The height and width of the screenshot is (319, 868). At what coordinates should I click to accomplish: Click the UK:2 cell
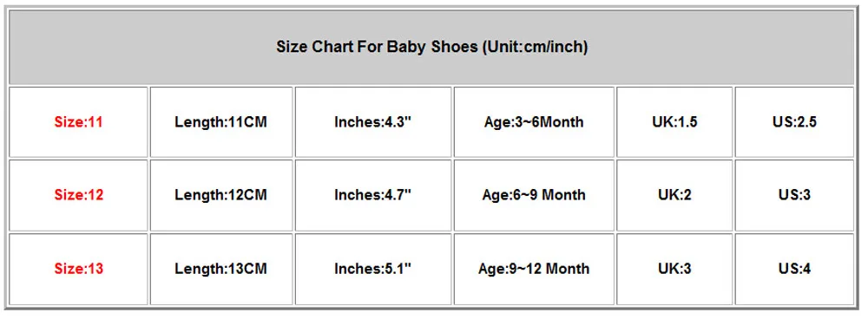click(674, 195)
